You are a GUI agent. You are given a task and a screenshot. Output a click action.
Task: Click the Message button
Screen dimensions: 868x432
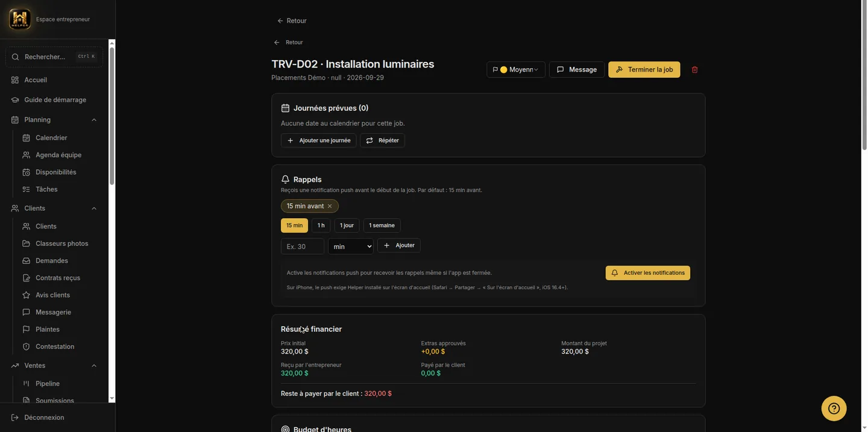(576, 70)
